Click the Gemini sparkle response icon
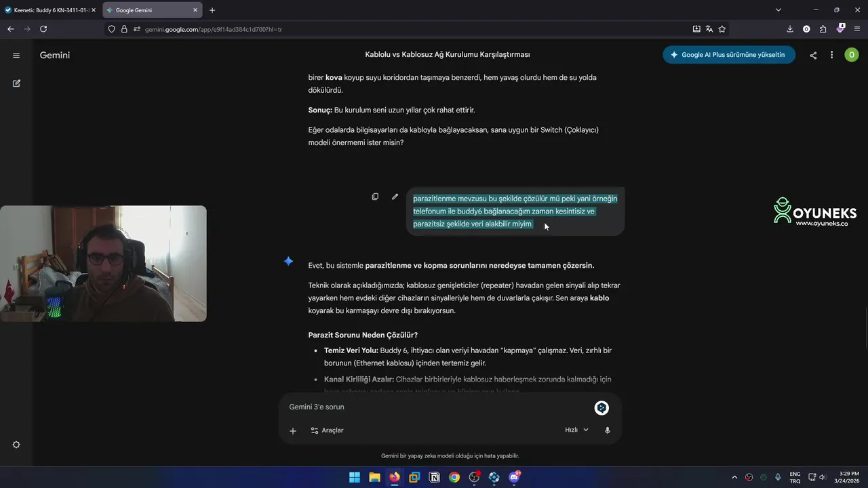868x488 pixels. point(288,262)
